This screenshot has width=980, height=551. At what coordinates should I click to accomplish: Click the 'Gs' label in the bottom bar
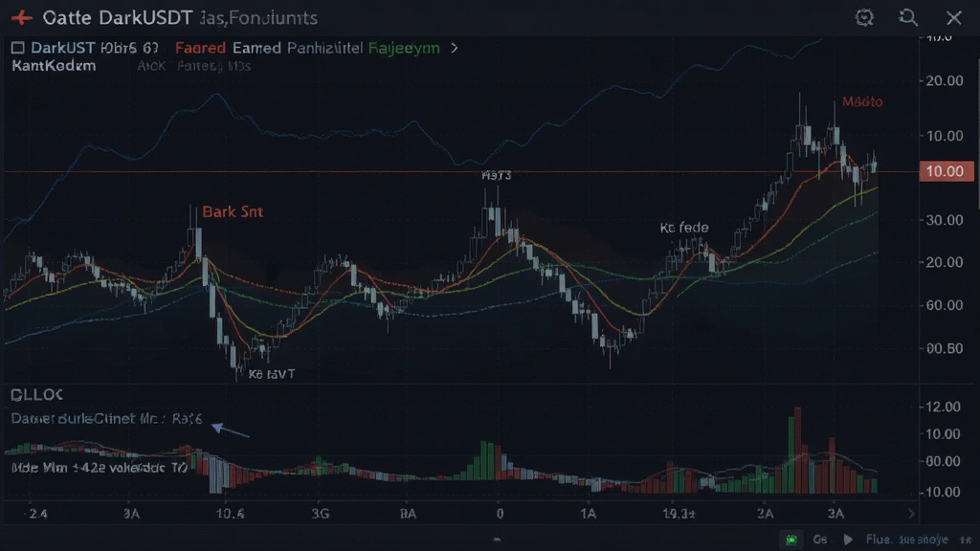(x=820, y=540)
